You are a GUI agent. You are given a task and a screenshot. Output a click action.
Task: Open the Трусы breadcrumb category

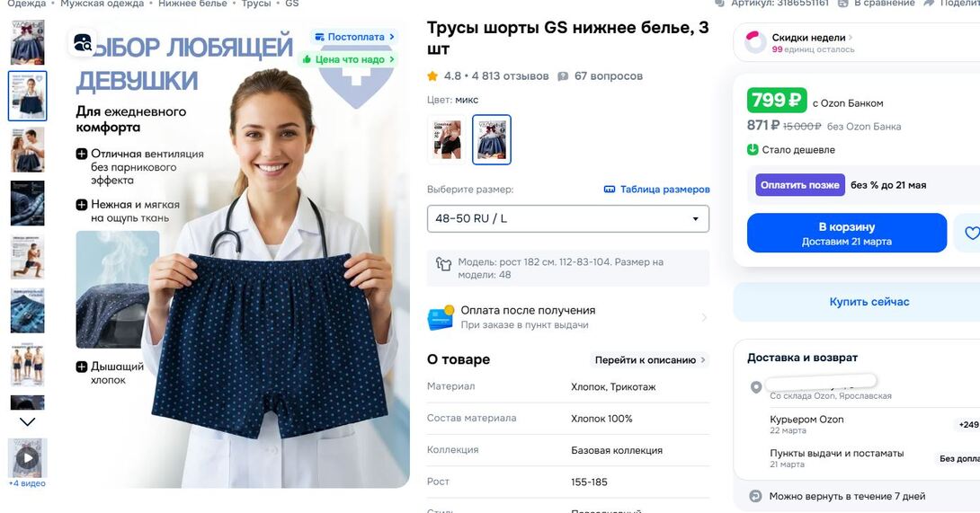point(256,4)
